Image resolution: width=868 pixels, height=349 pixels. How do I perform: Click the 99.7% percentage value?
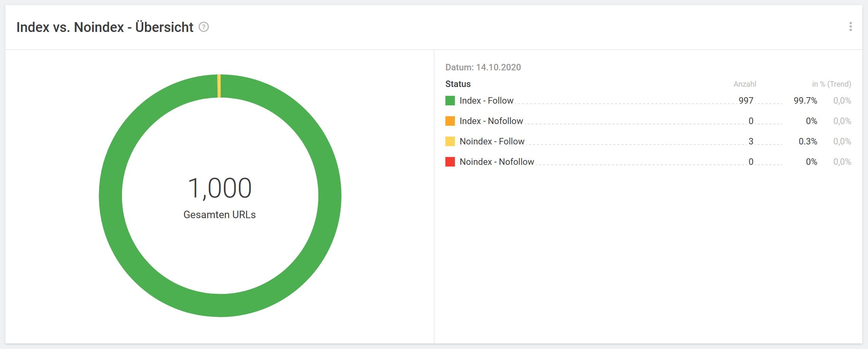805,101
